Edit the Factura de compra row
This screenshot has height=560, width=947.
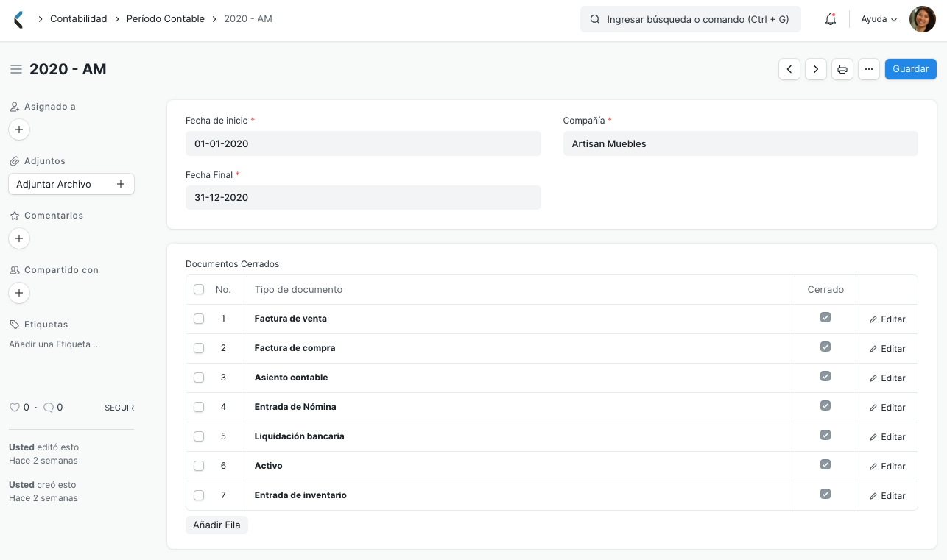(887, 349)
